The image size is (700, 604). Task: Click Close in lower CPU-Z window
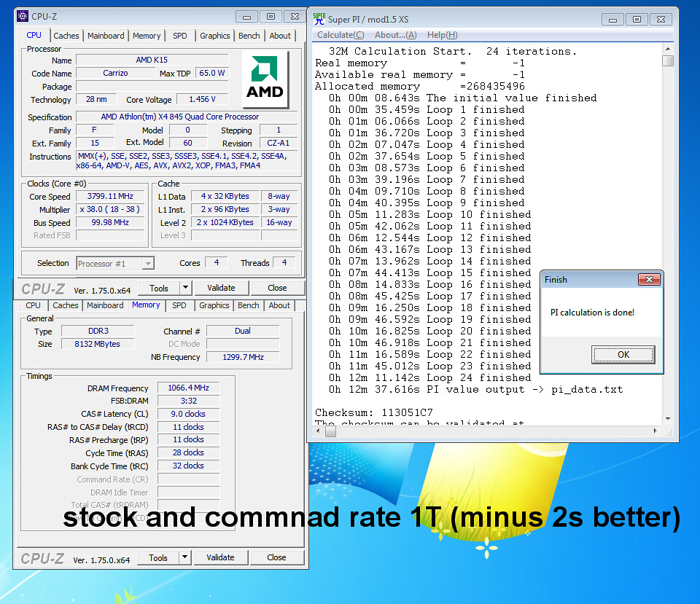(x=276, y=557)
